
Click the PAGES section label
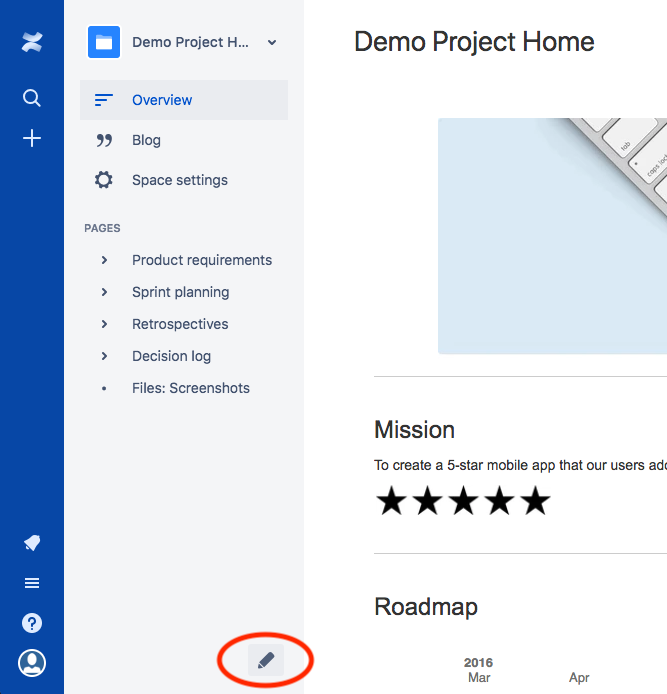tap(102, 228)
